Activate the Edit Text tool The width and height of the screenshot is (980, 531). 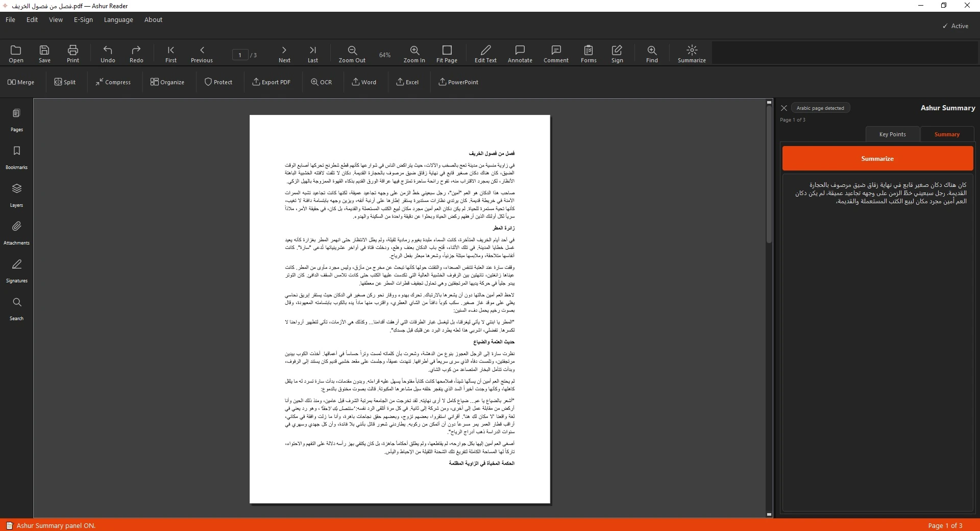point(485,54)
